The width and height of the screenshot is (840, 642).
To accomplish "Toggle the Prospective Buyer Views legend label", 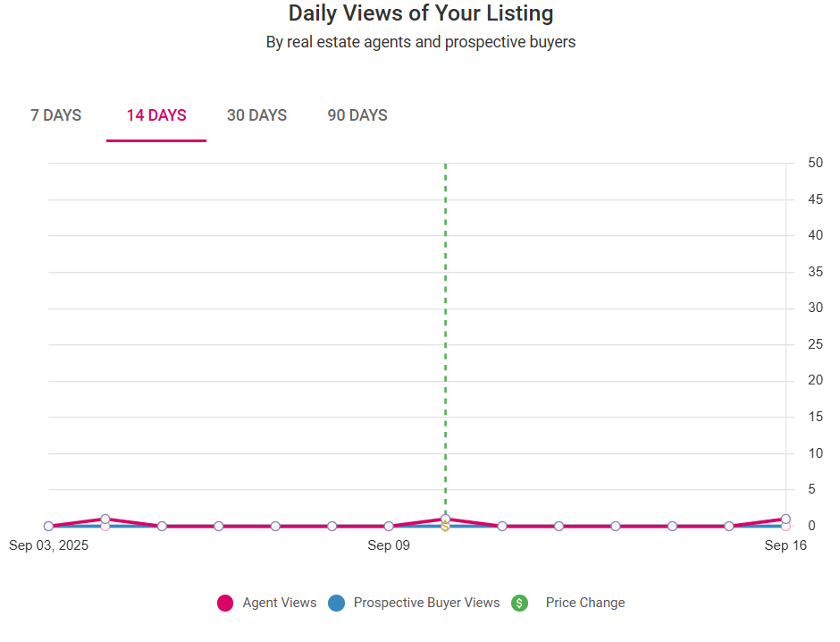I will coord(426,604).
